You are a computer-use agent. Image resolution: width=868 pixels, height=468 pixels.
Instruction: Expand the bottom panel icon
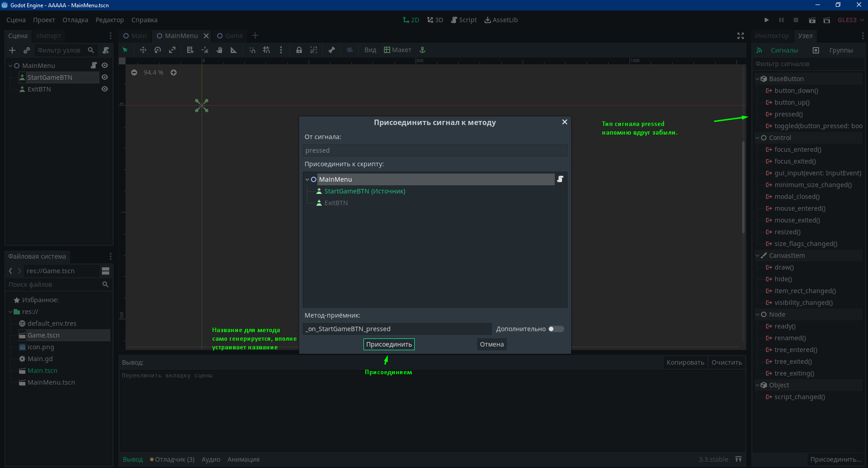tap(738, 459)
